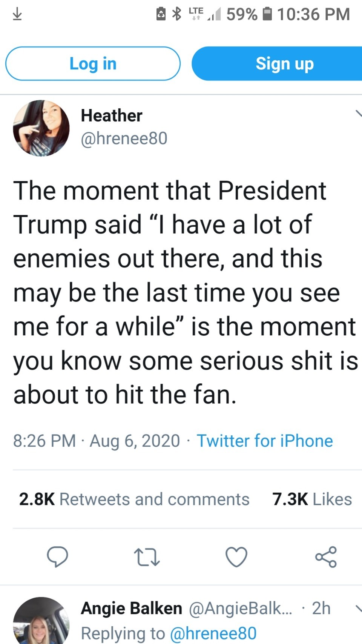Tap the Angie Balken display name
Viewport: 362px width, 644px height.
click(x=132, y=608)
